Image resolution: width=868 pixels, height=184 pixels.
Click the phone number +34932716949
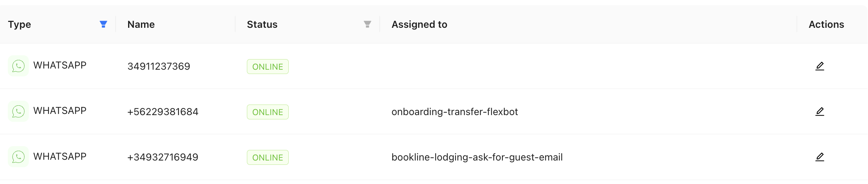pyautogui.click(x=163, y=157)
